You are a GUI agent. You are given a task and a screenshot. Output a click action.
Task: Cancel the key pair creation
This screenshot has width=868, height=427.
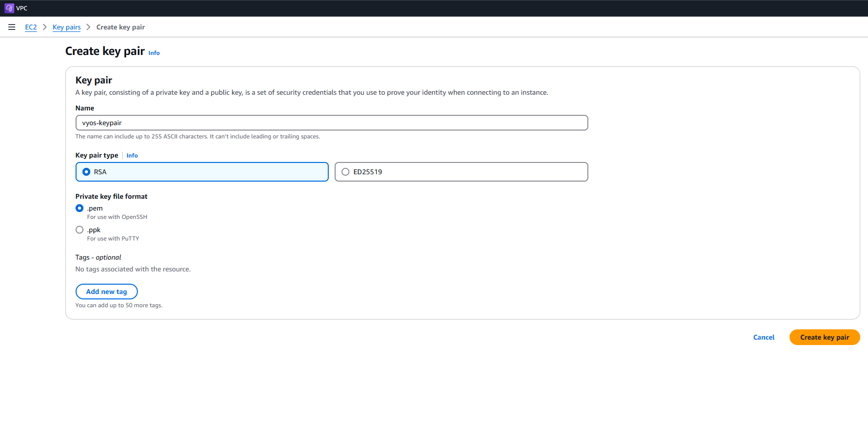(x=763, y=337)
